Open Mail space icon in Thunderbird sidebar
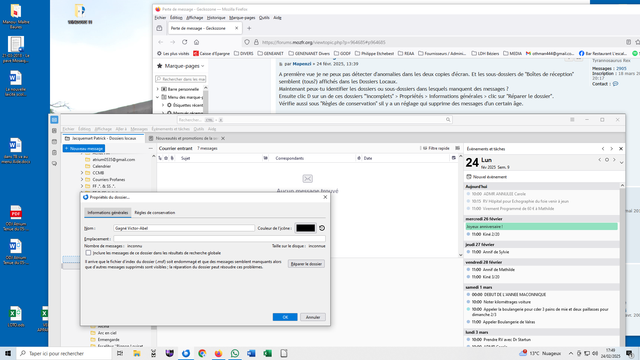The image size is (640, 360). coord(54,120)
